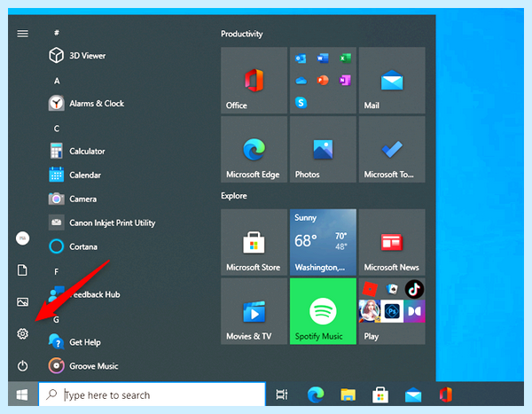The height and width of the screenshot is (414, 532).
Task: Click Dolby icon in Play tile
Action: click(x=414, y=311)
